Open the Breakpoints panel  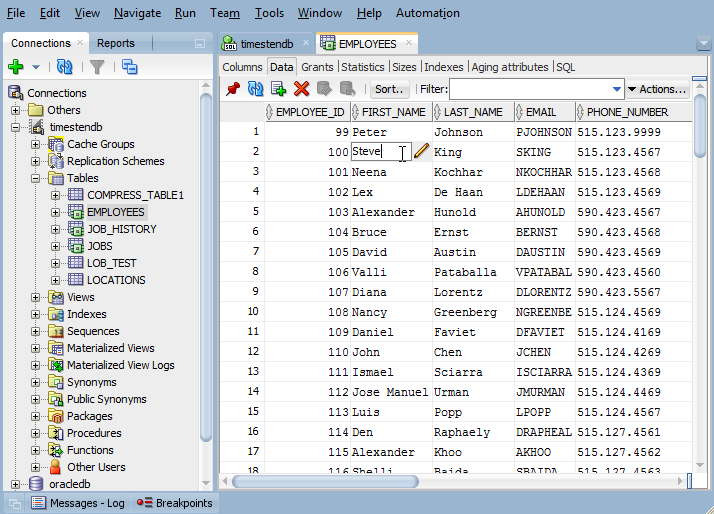(175, 503)
